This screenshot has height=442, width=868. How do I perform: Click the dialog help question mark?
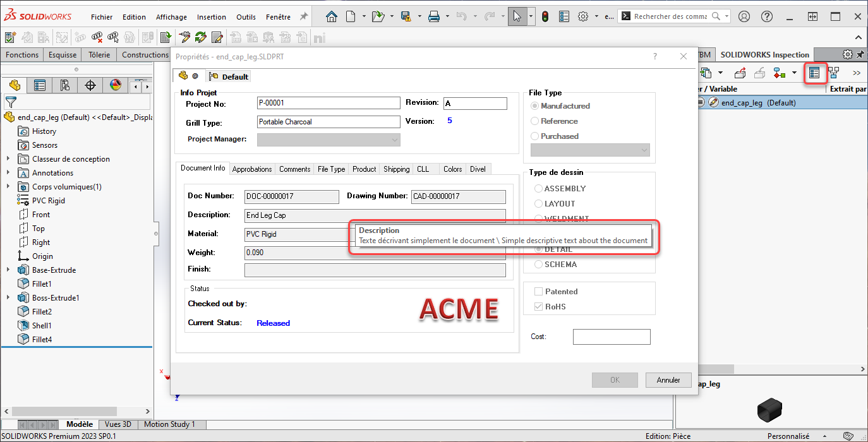[655, 56]
